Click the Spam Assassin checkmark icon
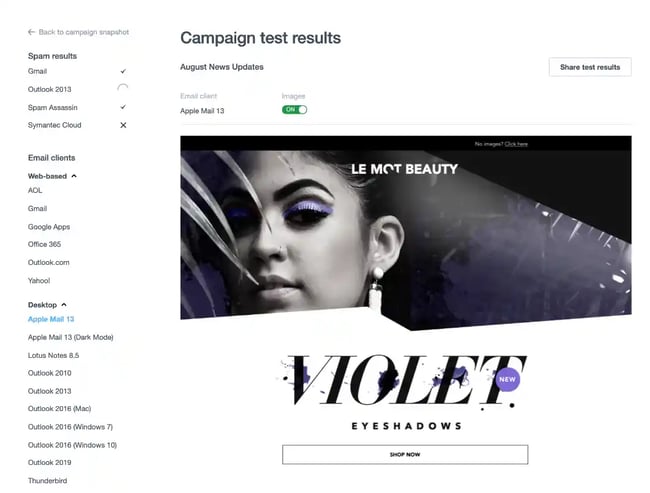Screen dimensions: 650x493 [x=123, y=107]
